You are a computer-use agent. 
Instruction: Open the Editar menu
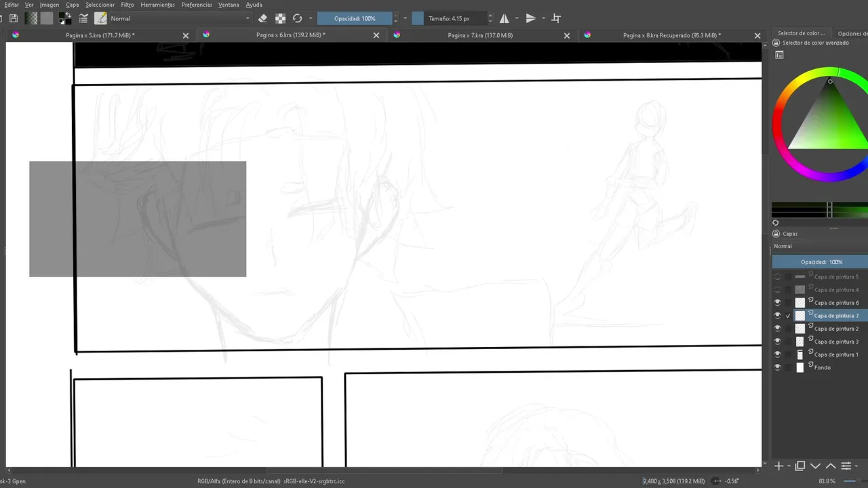11,5
